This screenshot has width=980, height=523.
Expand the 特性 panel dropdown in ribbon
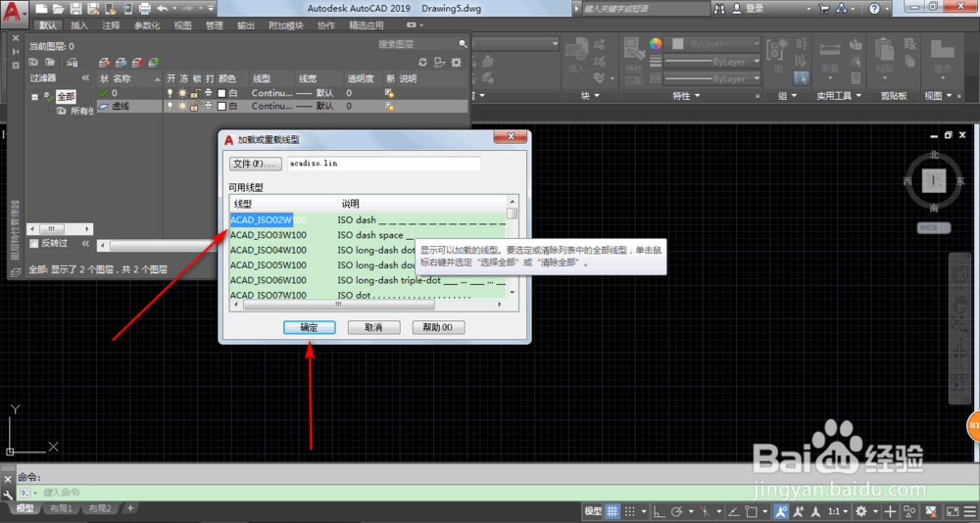pyautogui.click(x=686, y=96)
